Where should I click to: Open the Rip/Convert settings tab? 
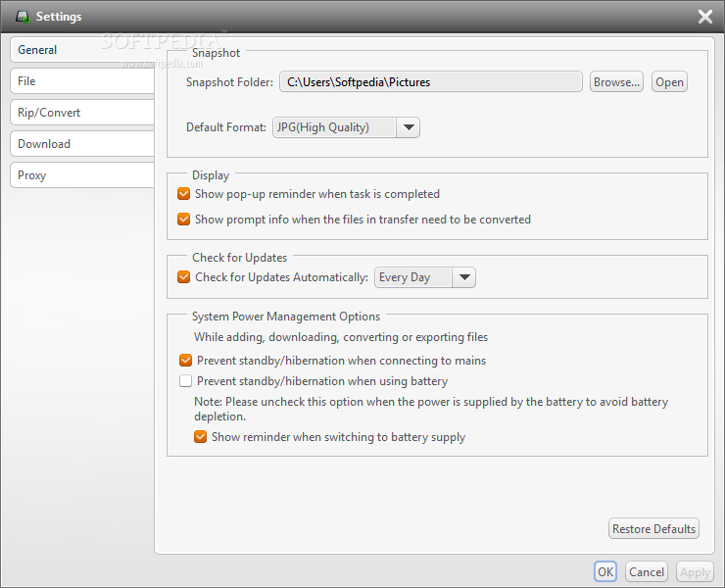coord(82,113)
